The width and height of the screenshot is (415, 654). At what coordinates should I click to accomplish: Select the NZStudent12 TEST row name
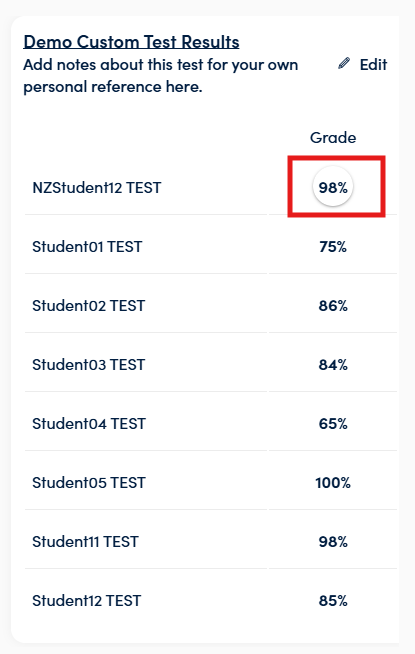coord(97,188)
